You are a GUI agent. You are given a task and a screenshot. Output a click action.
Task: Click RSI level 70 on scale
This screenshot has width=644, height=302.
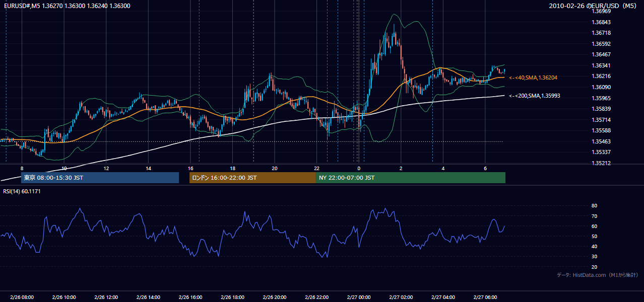pos(594,216)
